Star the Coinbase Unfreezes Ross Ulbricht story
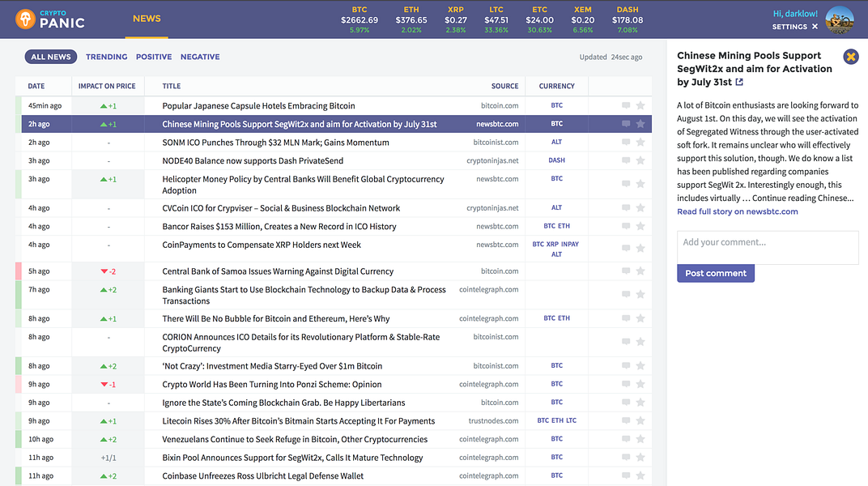Image resolution: width=868 pixels, height=486 pixels. click(x=640, y=475)
